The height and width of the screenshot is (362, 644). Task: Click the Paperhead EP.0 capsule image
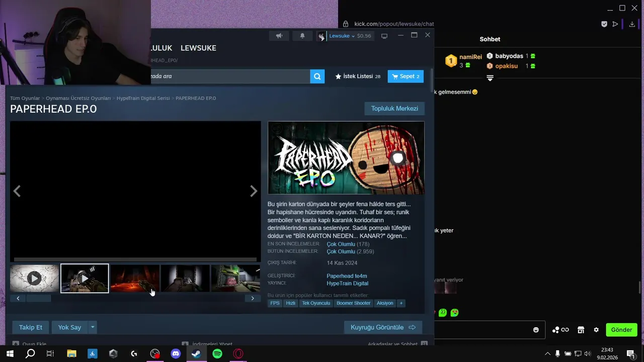click(346, 158)
